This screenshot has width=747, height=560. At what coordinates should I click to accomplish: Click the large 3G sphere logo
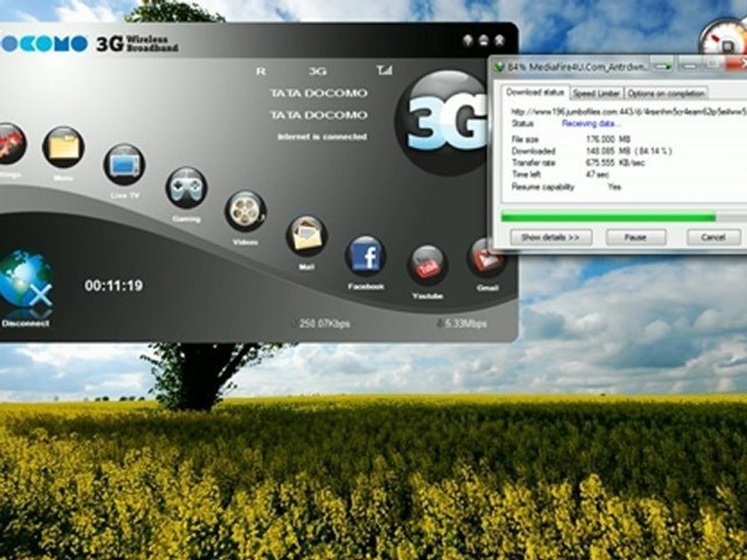442,122
